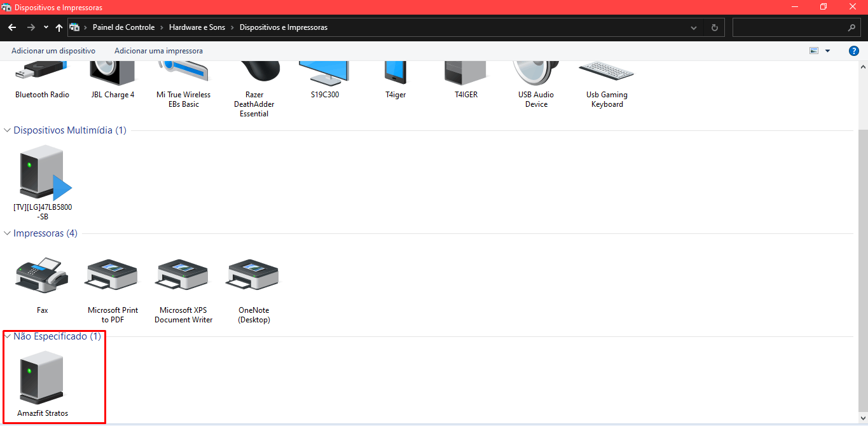
Task: Click Adicionar uma impressora
Action: [x=158, y=51]
